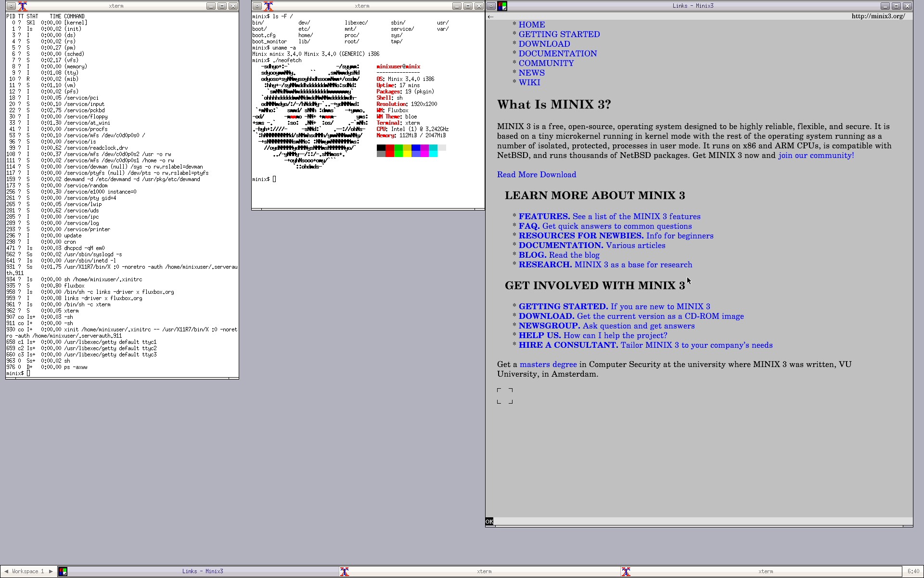Screen dimensions: 924x578
Task: Click the Read More link
Action: (x=517, y=175)
